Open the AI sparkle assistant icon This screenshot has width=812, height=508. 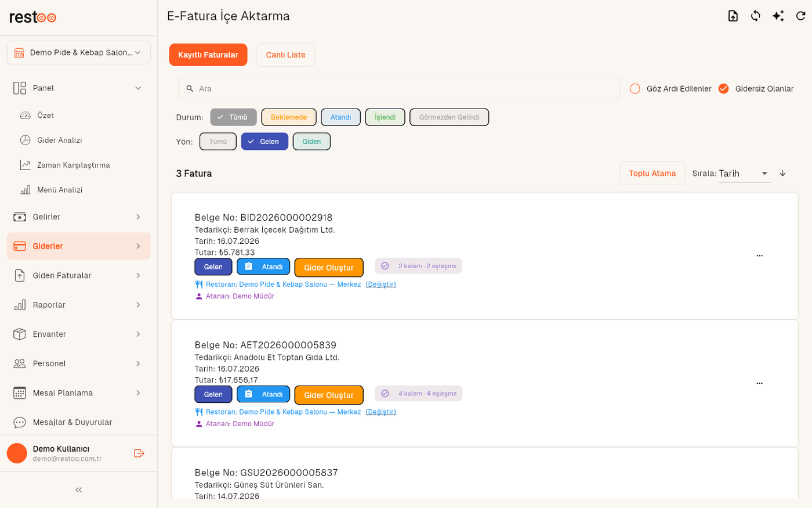pyautogui.click(x=778, y=16)
